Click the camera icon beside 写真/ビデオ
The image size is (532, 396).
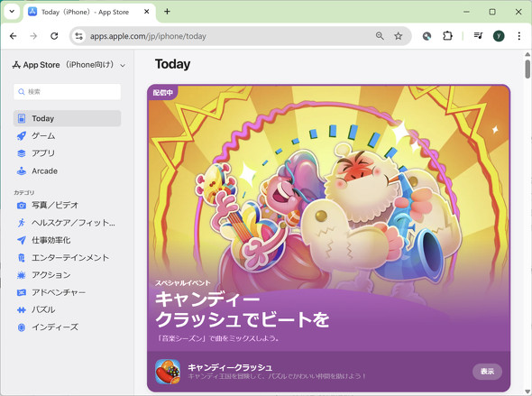tap(22, 206)
